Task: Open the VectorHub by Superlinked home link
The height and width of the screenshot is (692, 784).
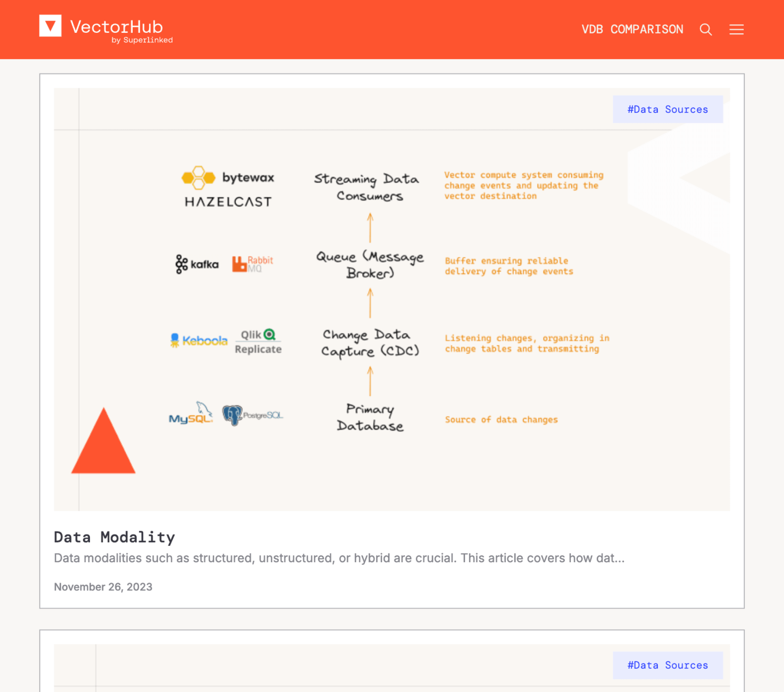Action: point(106,29)
